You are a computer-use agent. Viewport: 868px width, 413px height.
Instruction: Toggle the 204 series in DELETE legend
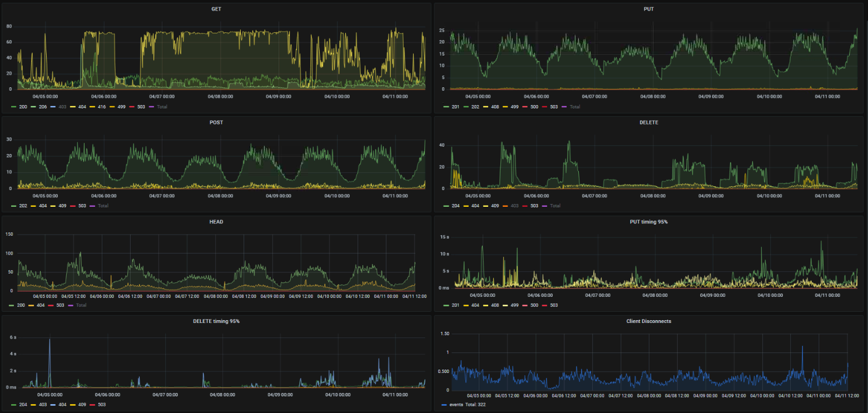tap(455, 206)
